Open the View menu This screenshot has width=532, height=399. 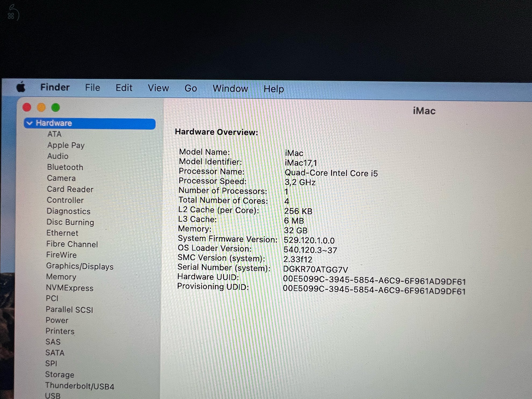(158, 88)
